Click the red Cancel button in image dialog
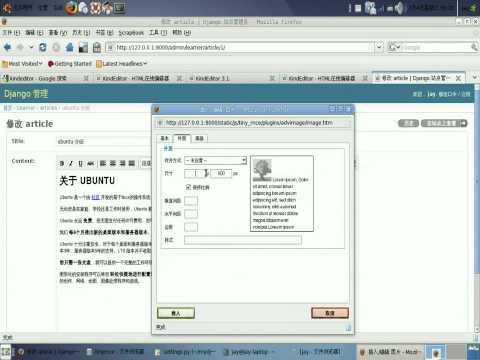This screenshot has width=480, height=360. tap(330, 313)
